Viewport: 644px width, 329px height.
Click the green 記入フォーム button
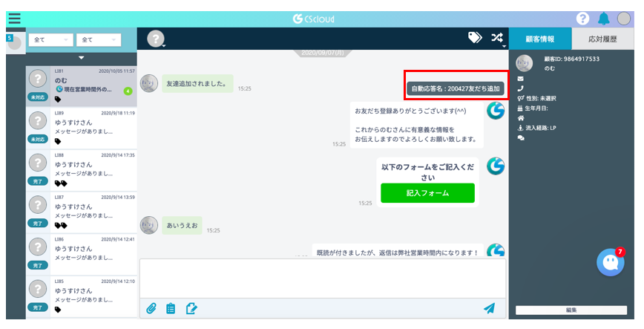[x=427, y=193]
